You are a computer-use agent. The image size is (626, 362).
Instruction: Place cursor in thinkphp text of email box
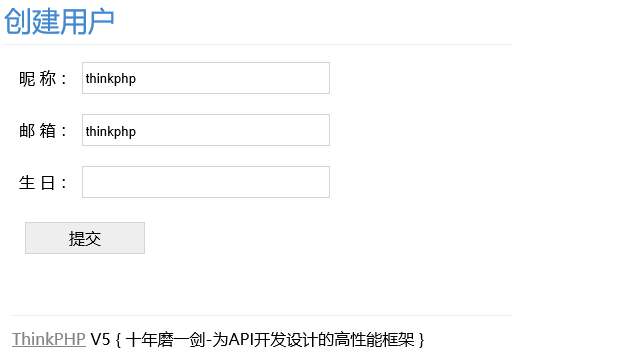pos(111,131)
